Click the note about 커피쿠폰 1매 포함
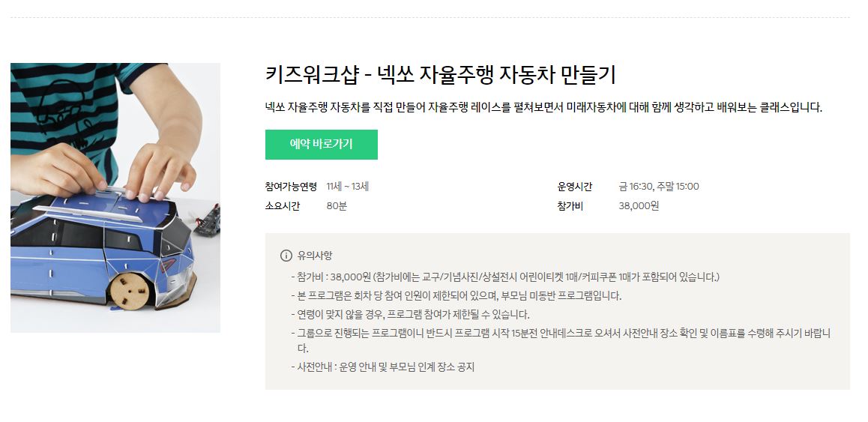868x422 pixels. tap(505, 277)
